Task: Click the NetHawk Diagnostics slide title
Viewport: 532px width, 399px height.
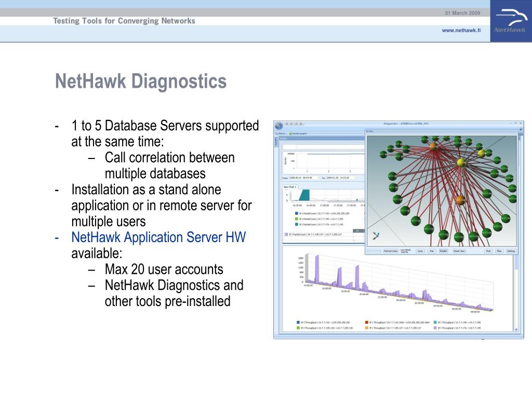Action: pos(141,82)
